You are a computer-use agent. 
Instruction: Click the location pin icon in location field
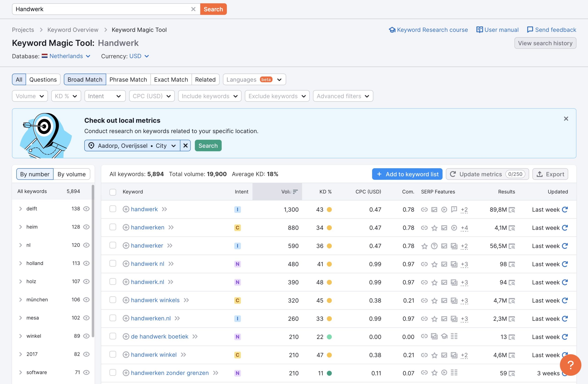tap(91, 145)
